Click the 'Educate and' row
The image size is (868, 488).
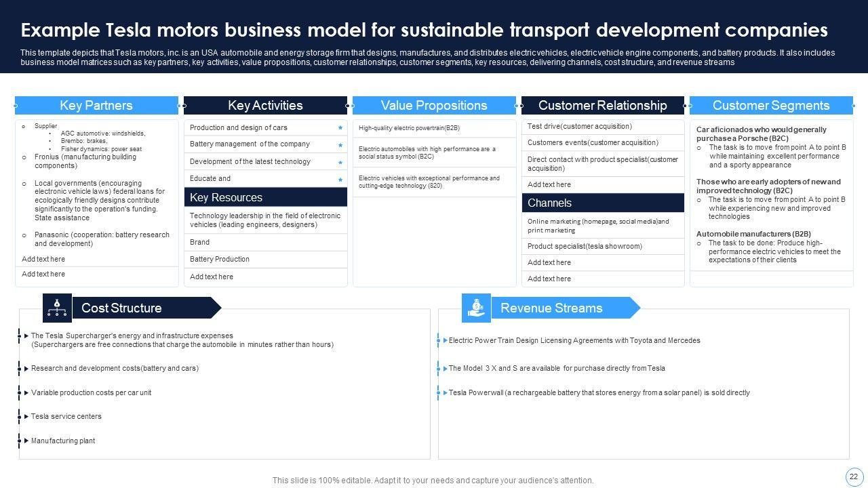tap(265, 179)
